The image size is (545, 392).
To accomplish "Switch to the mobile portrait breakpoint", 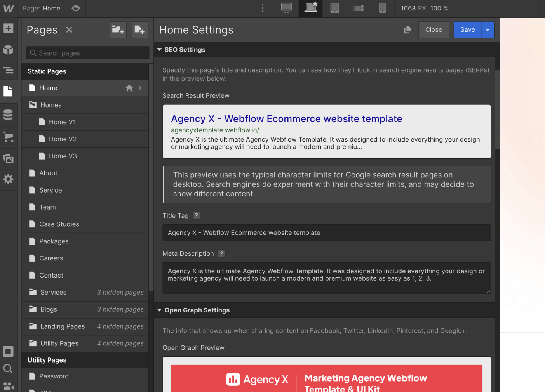I will [x=382, y=9].
